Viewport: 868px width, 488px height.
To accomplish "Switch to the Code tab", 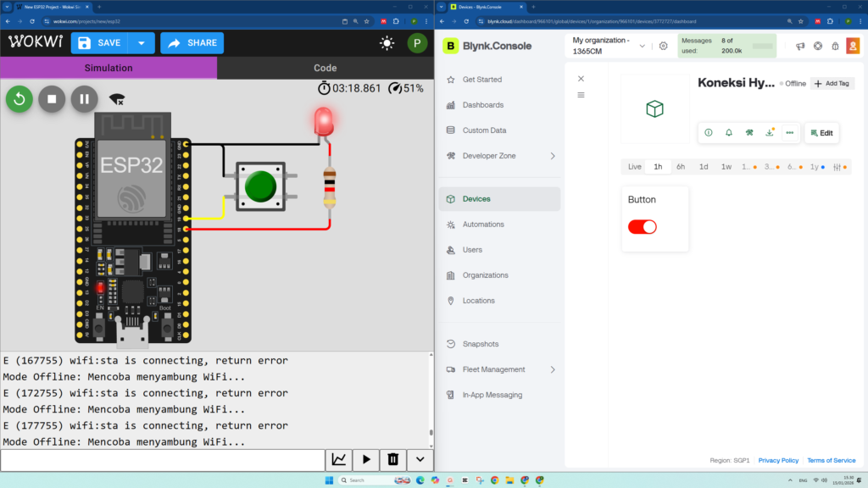I will (325, 68).
